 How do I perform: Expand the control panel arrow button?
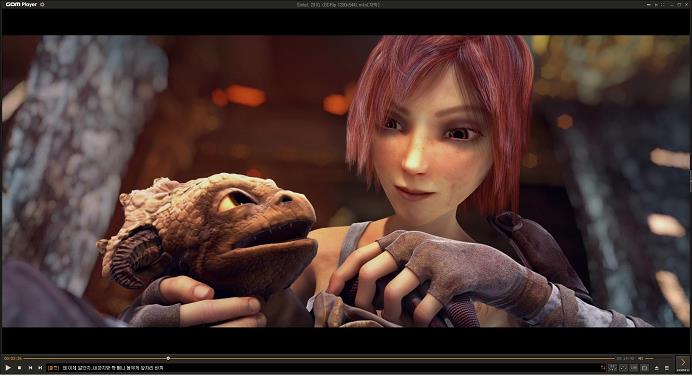click(683, 364)
